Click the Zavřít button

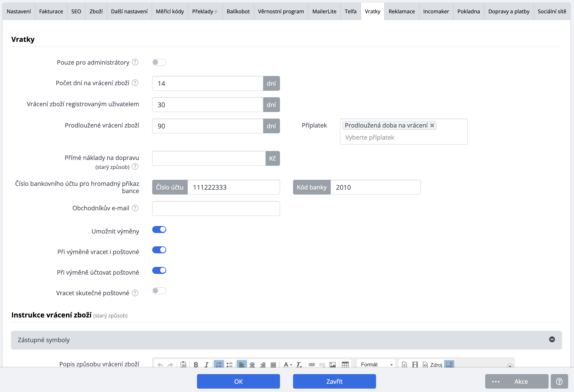[334, 381]
